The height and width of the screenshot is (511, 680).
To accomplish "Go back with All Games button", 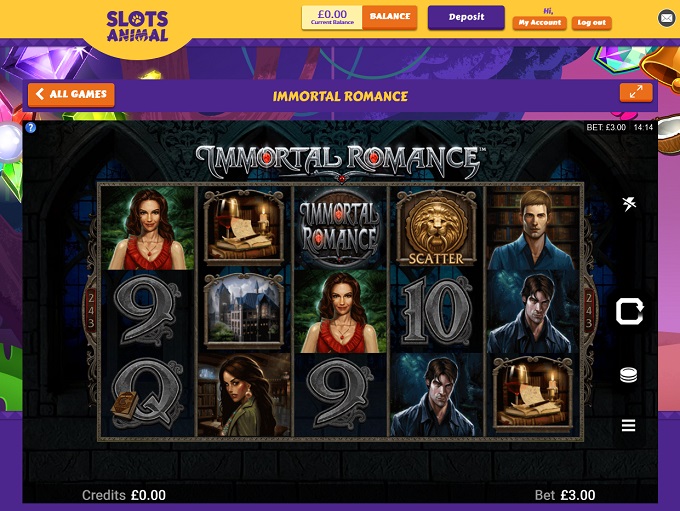I will coord(72,94).
